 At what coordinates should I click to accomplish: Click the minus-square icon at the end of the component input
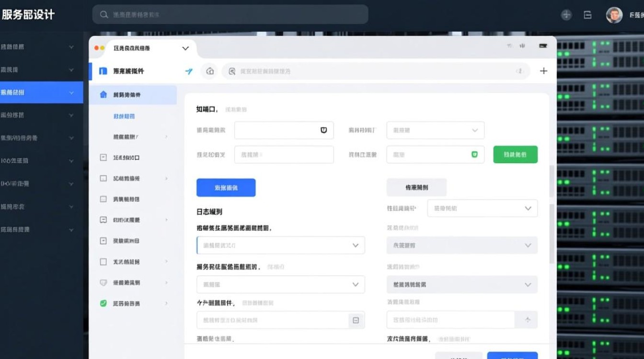(356, 320)
